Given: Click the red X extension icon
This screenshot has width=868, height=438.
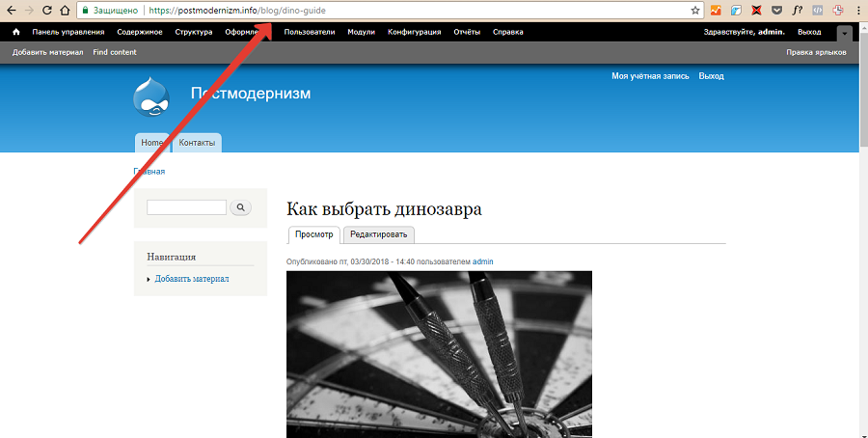Looking at the screenshot, I should tap(757, 10).
